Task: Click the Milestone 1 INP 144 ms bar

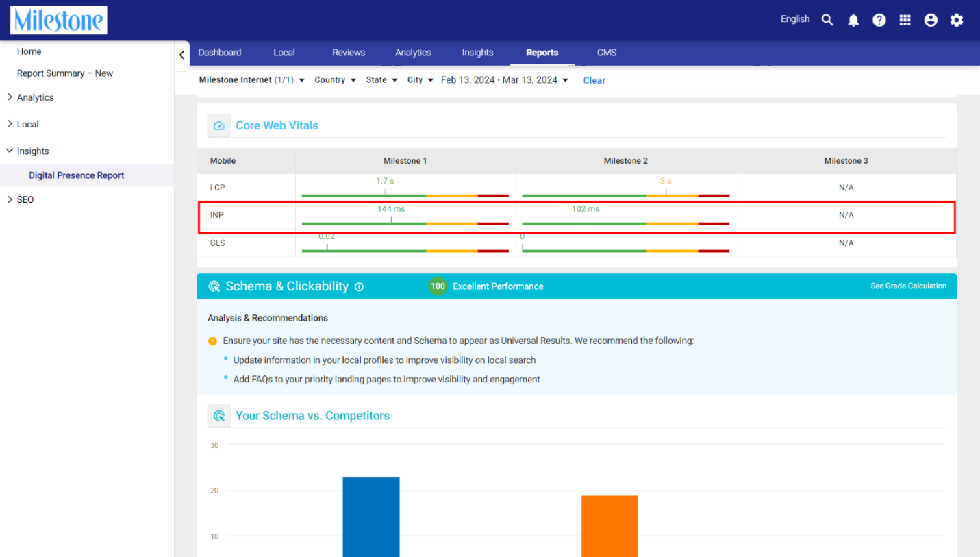Action: tap(405, 223)
